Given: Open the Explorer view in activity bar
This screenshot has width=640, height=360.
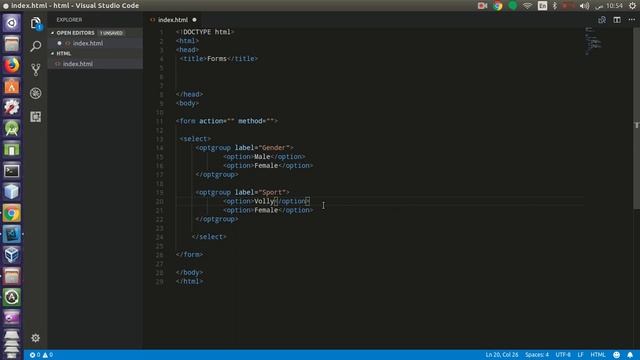Looking at the screenshot, I should (36, 23).
